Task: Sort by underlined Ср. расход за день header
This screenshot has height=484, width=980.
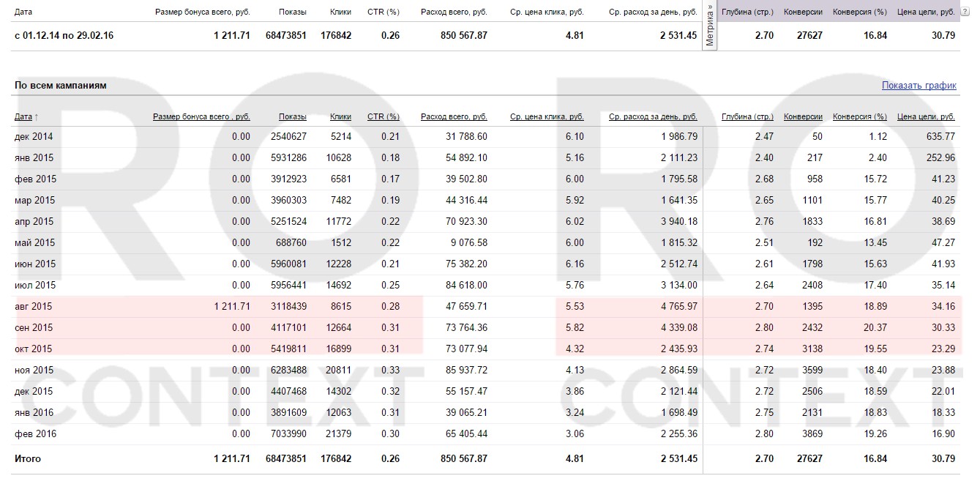Action: point(653,116)
